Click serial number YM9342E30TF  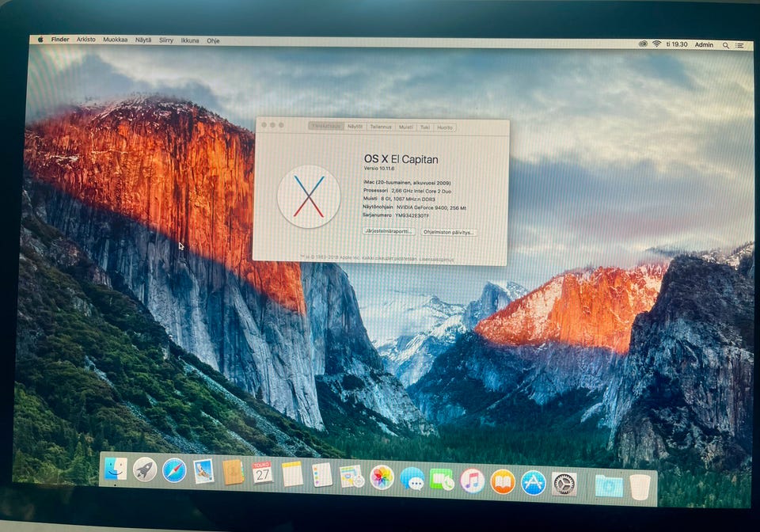click(412, 215)
